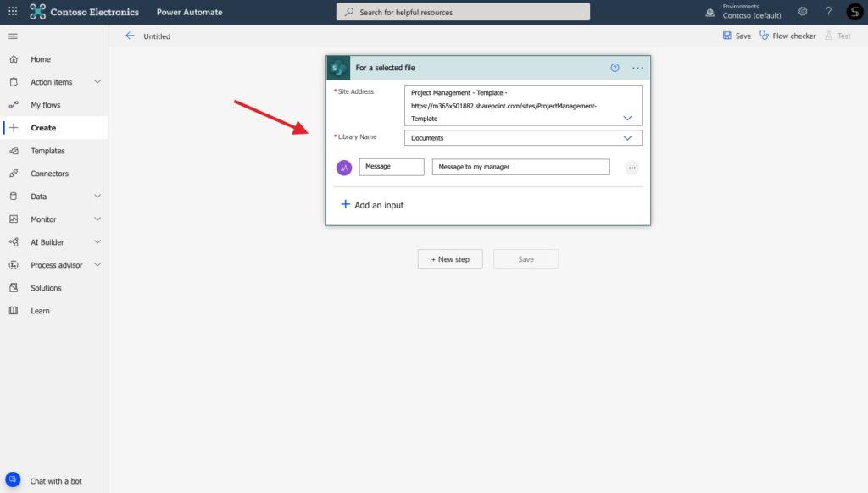Click the Learn book icon
Screen dimensions: 868x493
14,310
